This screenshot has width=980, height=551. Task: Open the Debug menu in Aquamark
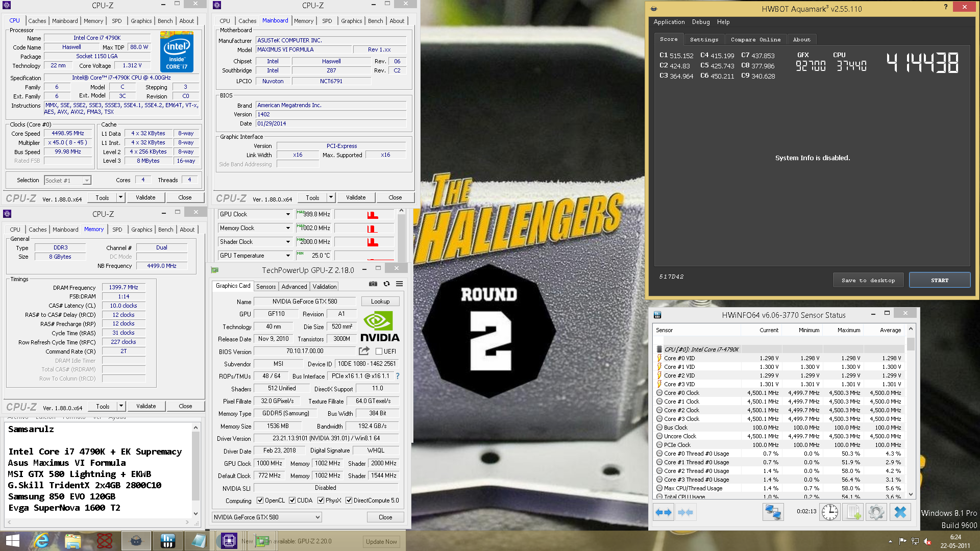701,22
